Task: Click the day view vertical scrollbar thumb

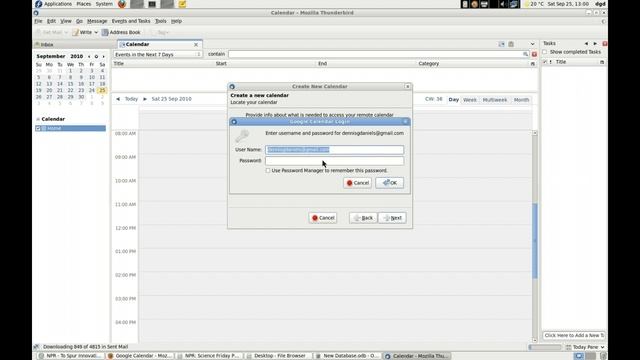Action: pos(535,241)
